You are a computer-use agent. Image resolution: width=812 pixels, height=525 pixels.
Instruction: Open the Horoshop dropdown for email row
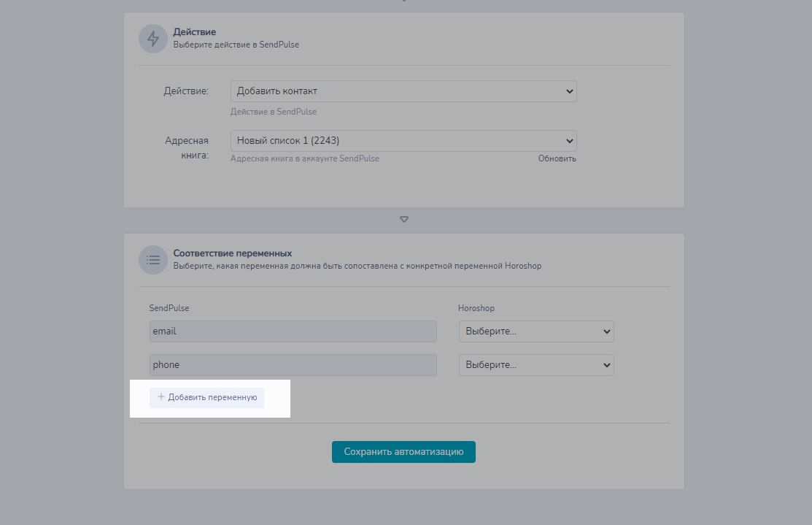[536, 332]
